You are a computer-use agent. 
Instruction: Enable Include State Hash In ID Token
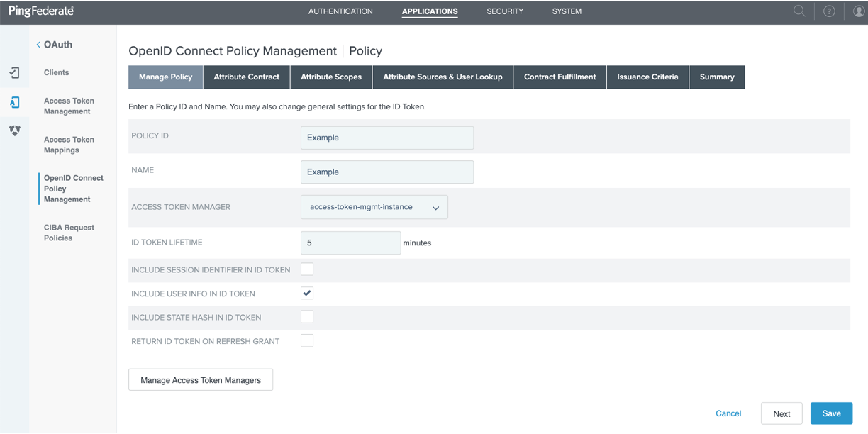[x=306, y=316]
